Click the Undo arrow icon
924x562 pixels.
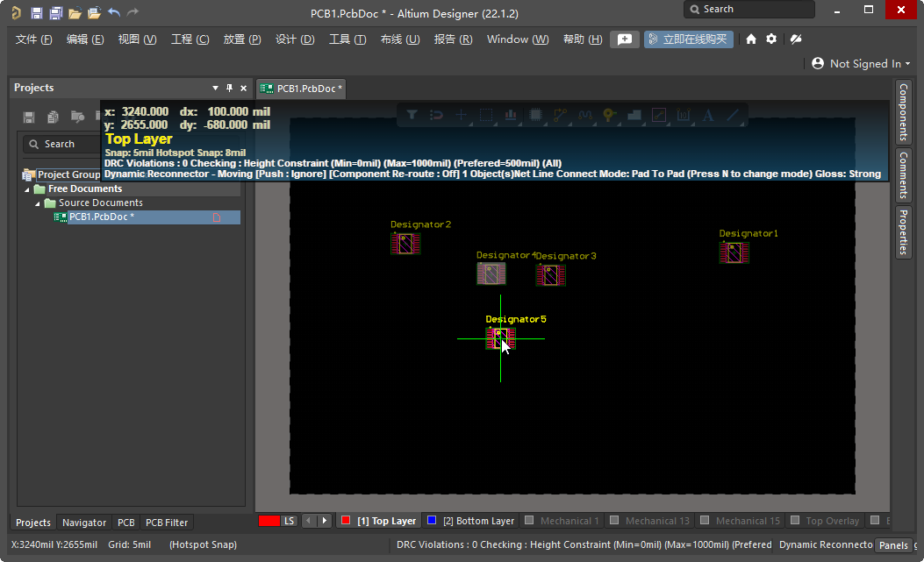tap(113, 11)
